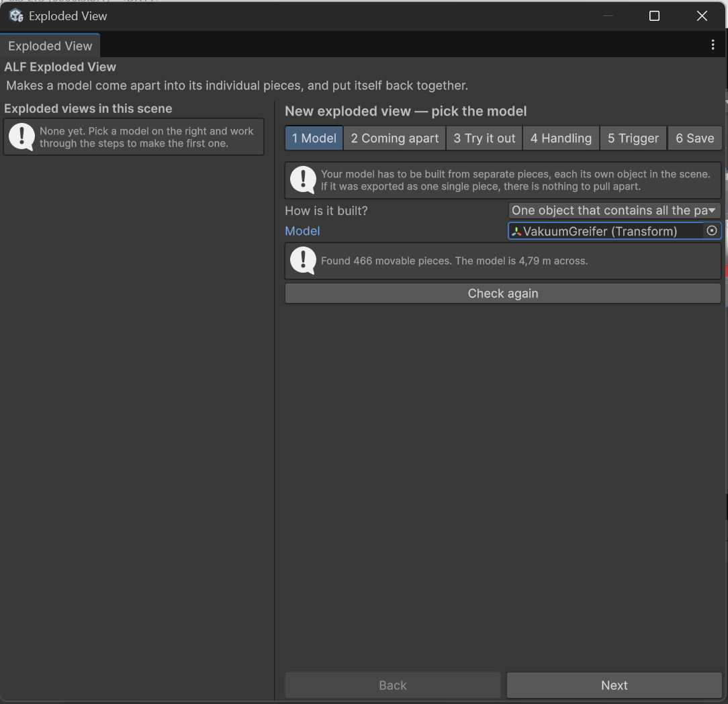The image size is (728, 704).
Task: Select the '1 Model' step tab
Action: coord(314,138)
